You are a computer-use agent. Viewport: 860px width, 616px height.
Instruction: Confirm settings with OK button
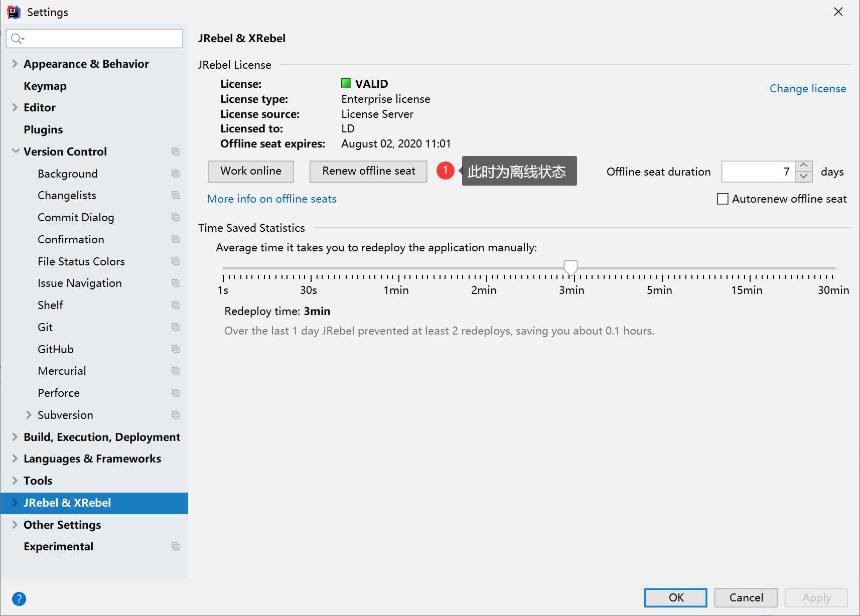pos(676,597)
